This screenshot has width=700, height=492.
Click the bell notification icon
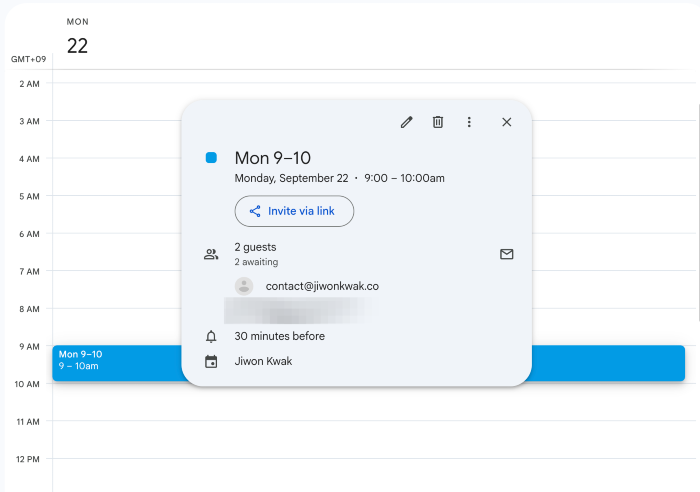point(211,337)
